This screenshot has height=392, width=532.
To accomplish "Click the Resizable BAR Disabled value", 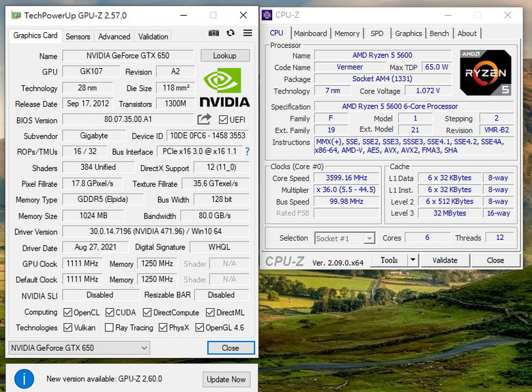I will point(221,295).
